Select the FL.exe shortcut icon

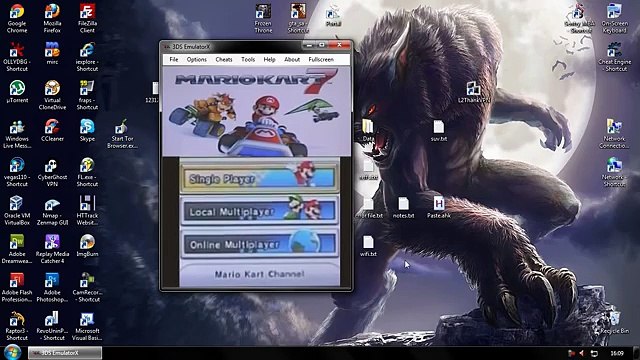[87, 172]
